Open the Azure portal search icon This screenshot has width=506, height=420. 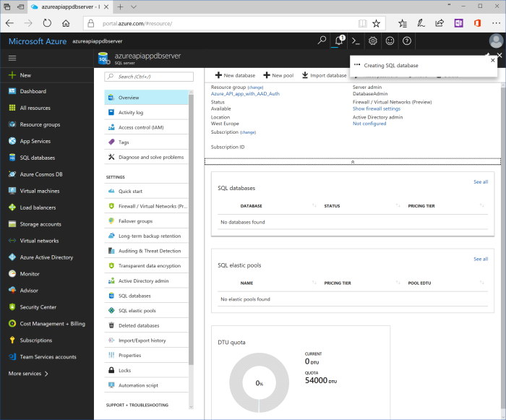tap(322, 40)
